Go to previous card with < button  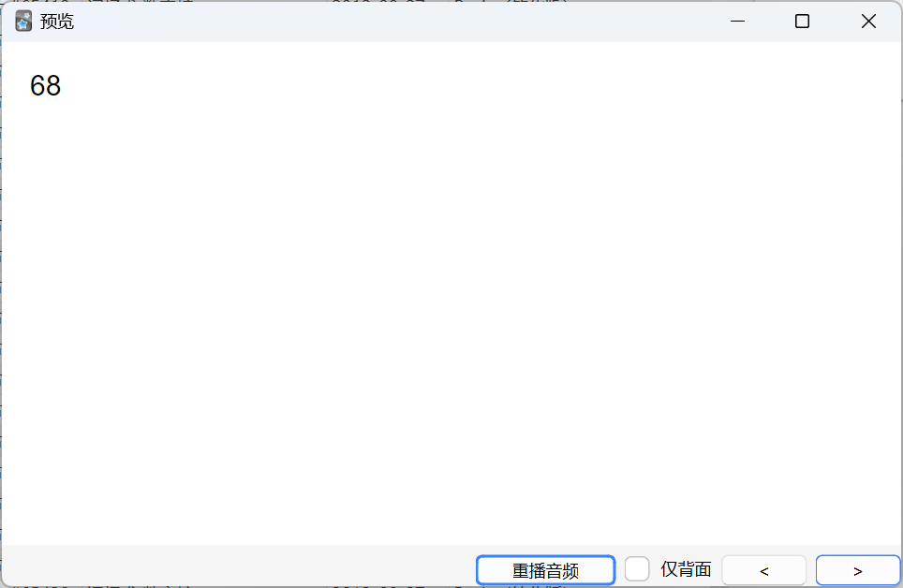[x=763, y=570]
